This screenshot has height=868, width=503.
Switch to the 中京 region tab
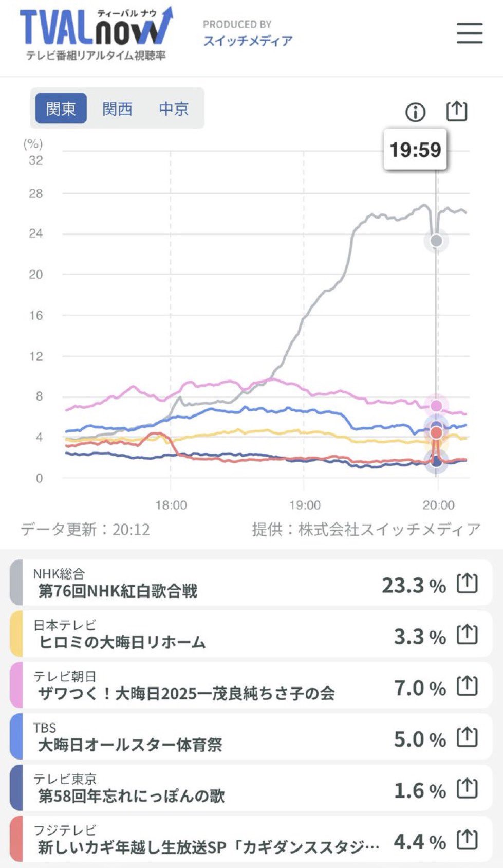coord(174,109)
